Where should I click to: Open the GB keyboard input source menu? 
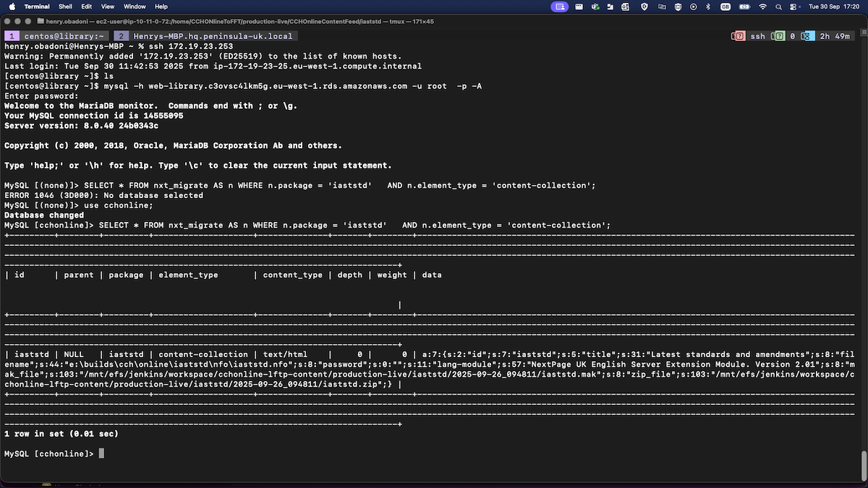click(726, 7)
